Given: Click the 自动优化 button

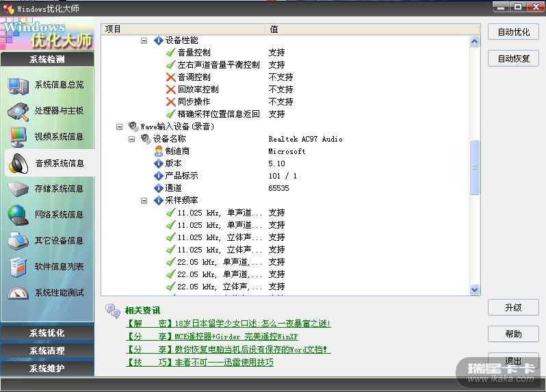Looking at the screenshot, I should (513, 32).
